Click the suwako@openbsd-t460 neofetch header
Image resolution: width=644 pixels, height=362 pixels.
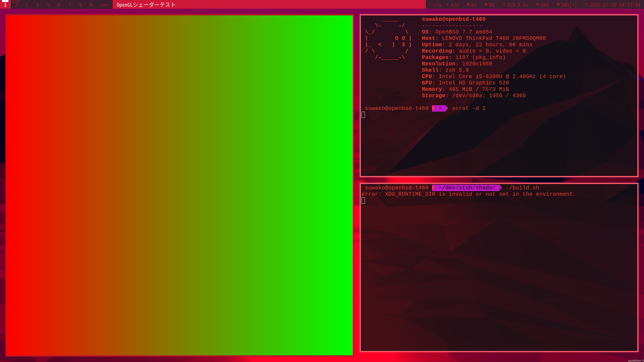(x=453, y=19)
